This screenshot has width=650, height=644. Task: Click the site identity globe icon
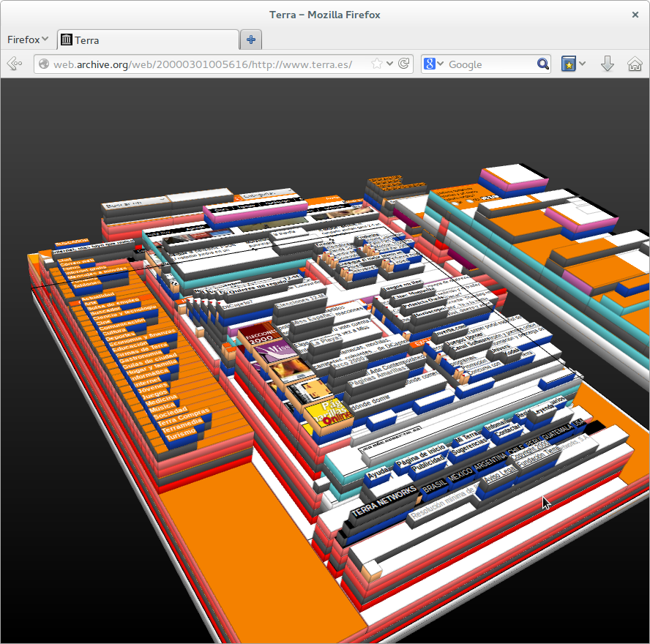(43, 64)
